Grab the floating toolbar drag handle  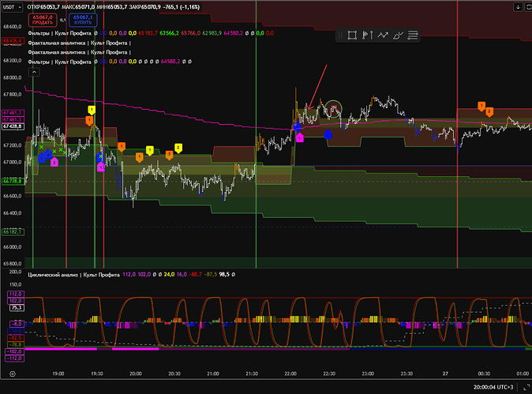coord(340,35)
